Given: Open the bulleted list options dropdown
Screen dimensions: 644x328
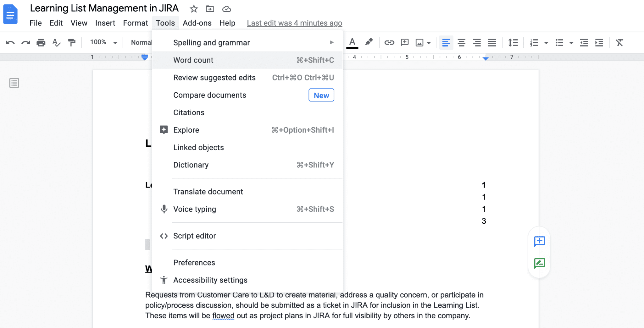Looking at the screenshot, I should tap(571, 42).
